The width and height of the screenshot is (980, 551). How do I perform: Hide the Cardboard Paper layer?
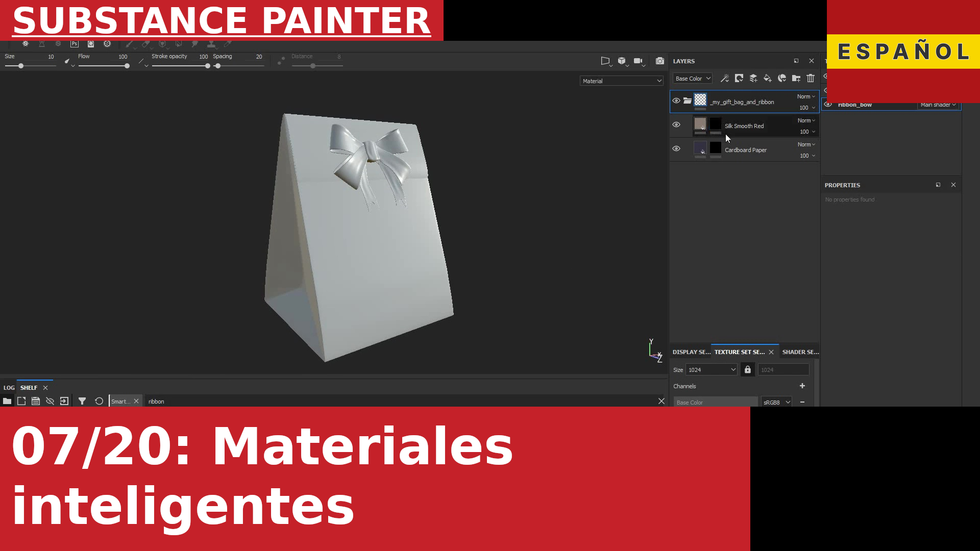(676, 148)
